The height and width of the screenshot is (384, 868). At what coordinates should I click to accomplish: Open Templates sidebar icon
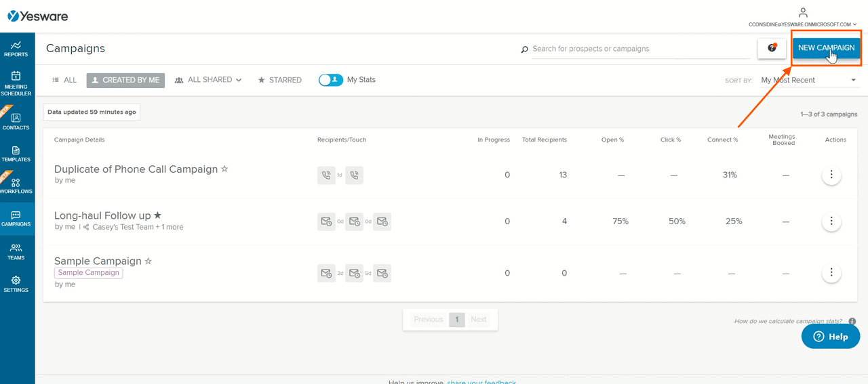tap(16, 153)
